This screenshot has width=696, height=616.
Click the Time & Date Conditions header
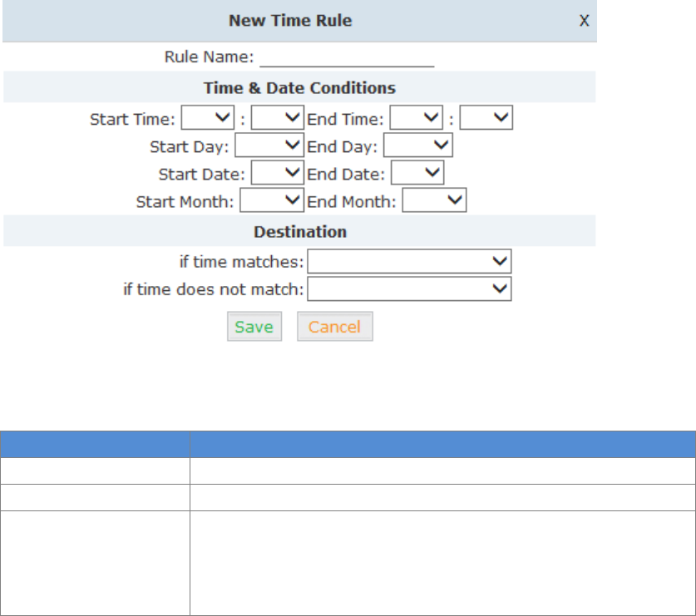tap(299, 87)
